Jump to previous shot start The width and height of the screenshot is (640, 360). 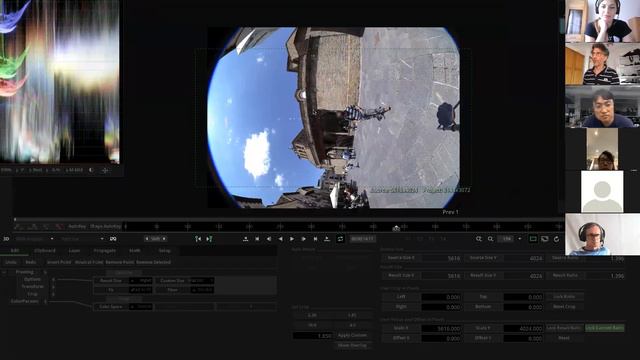pos(257,239)
